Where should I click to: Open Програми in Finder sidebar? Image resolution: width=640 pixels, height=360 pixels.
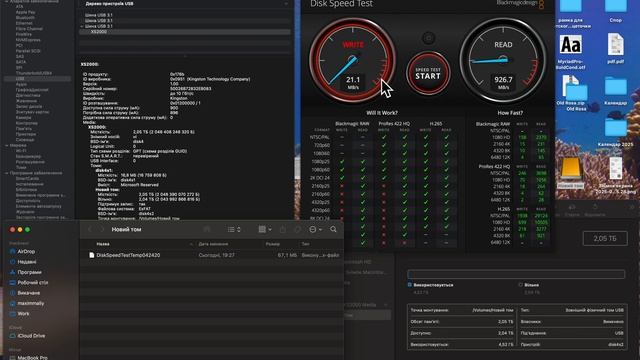click(x=29, y=272)
